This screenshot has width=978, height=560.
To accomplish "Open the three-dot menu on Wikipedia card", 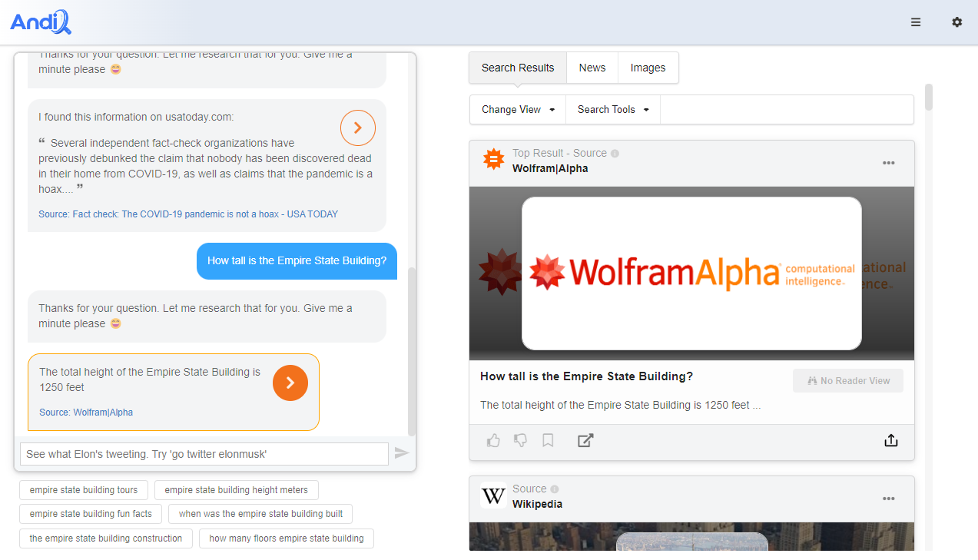I will [x=889, y=499].
